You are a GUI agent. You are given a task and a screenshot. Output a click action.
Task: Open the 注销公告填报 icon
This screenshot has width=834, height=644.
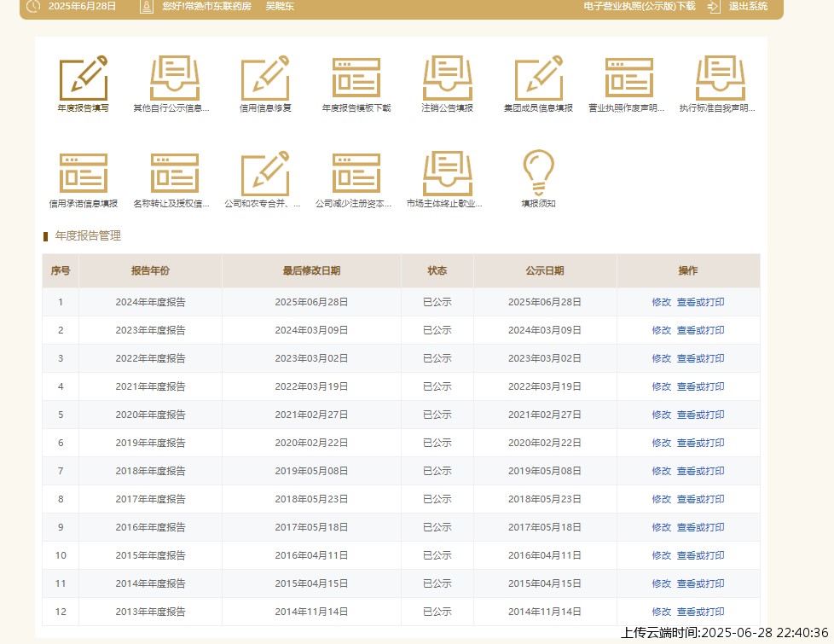click(448, 78)
